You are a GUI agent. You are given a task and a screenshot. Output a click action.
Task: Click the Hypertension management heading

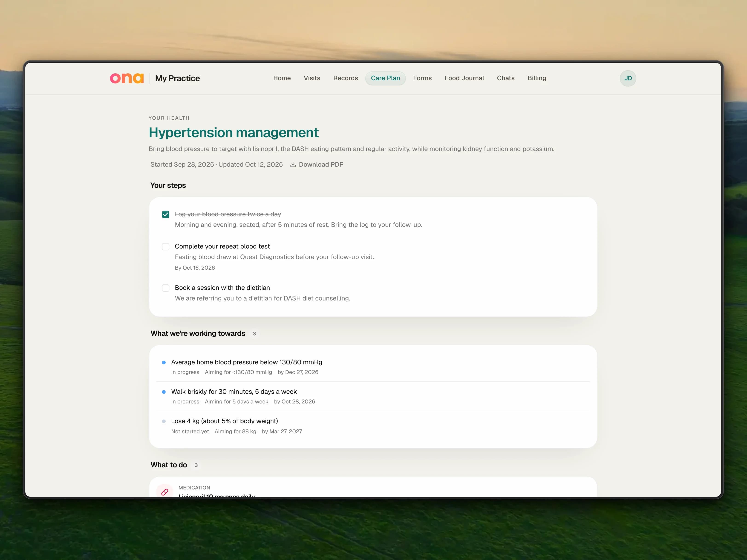click(234, 133)
